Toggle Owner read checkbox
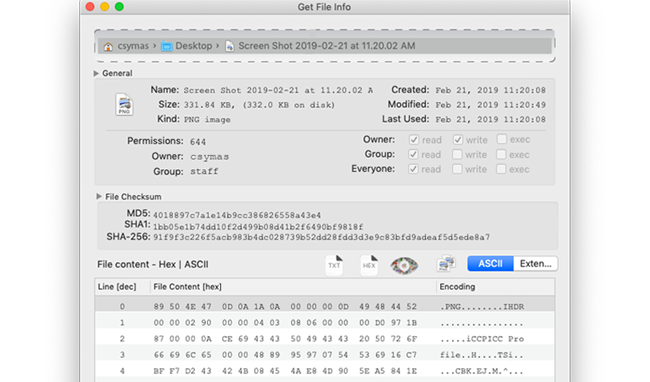The width and height of the screenshot is (650, 382). tap(413, 140)
